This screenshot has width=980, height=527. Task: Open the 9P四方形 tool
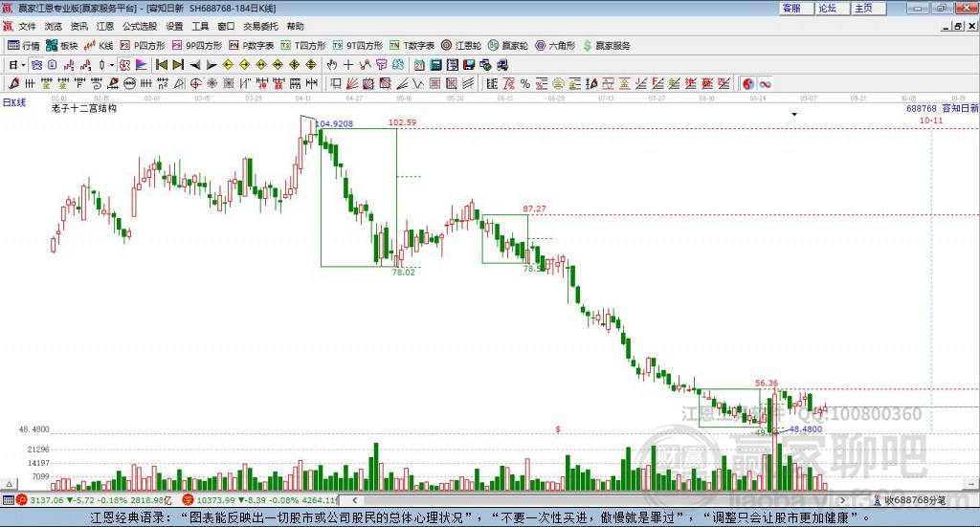(197, 46)
